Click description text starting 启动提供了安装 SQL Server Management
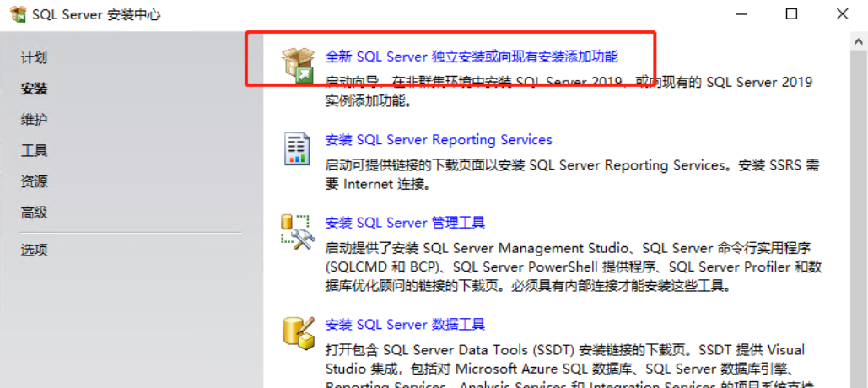The width and height of the screenshot is (868, 388). (574, 267)
